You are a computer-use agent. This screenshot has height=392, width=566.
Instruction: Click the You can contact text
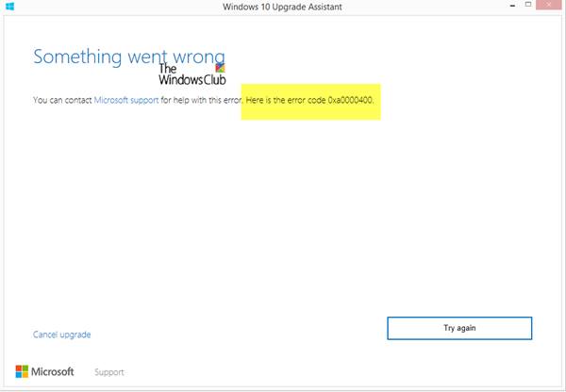coord(62,100)
